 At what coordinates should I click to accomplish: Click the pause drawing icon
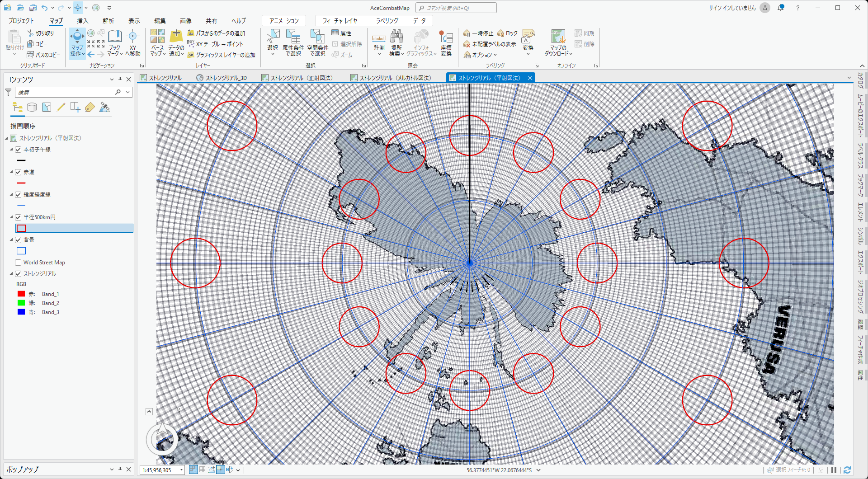click(834, 470)
